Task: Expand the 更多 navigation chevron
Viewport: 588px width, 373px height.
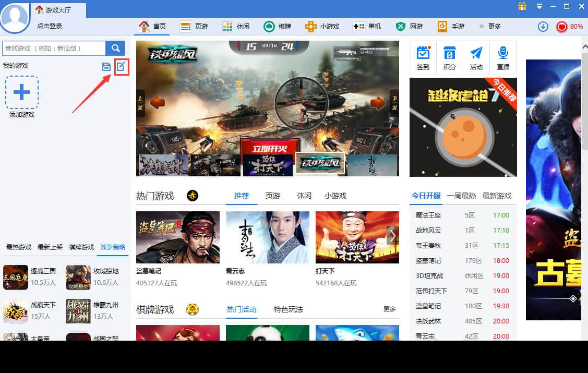Action: (482, 26)
